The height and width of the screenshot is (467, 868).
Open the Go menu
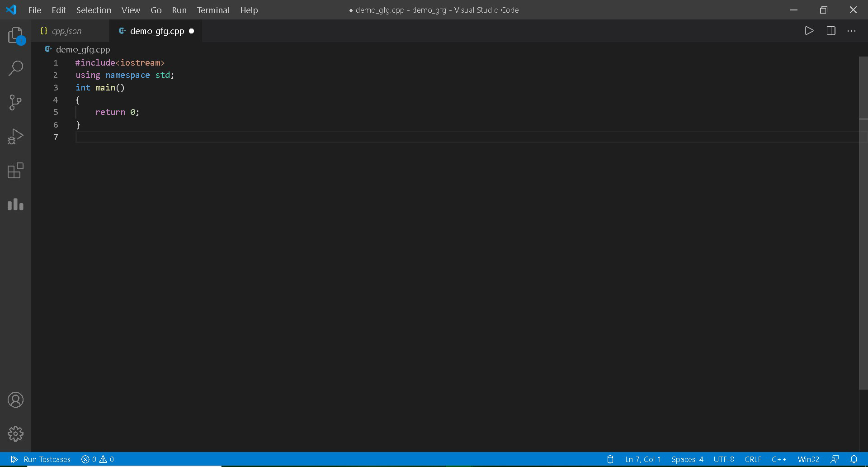(x=156, y=10)
